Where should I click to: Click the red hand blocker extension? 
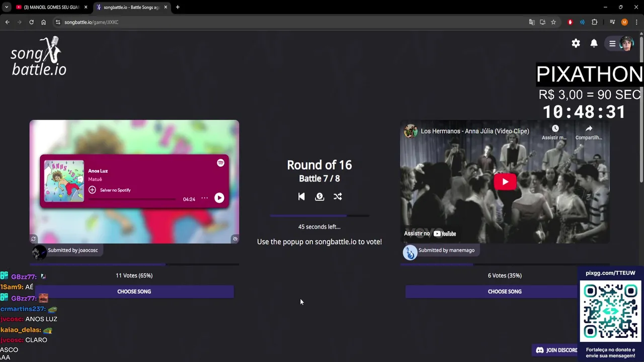570,22
